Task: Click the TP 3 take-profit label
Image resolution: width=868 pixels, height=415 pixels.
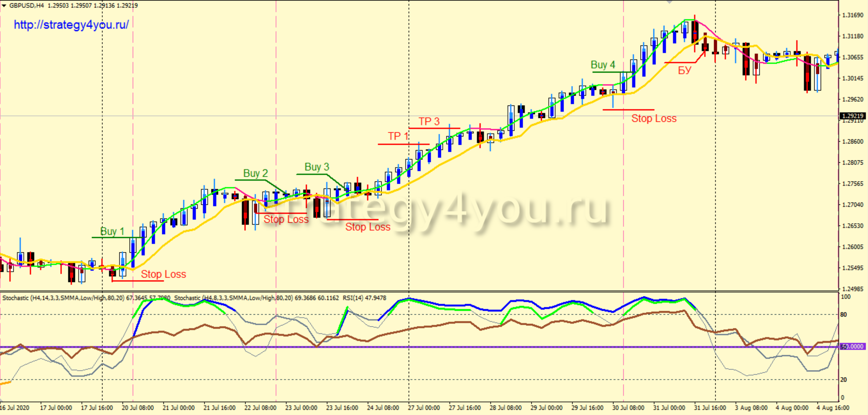Action: (429, 121)
